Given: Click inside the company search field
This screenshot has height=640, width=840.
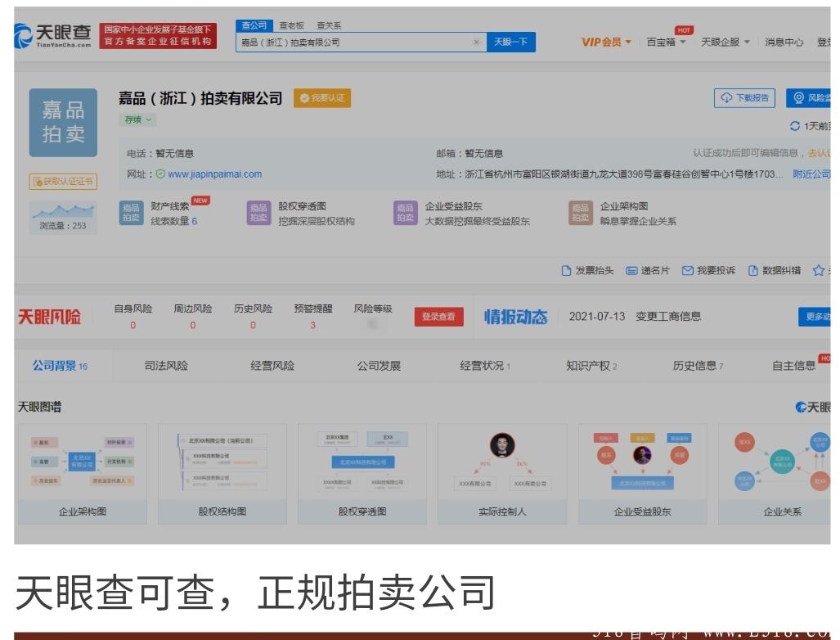Looking at the screenshot, I should (x=360, y=42).
